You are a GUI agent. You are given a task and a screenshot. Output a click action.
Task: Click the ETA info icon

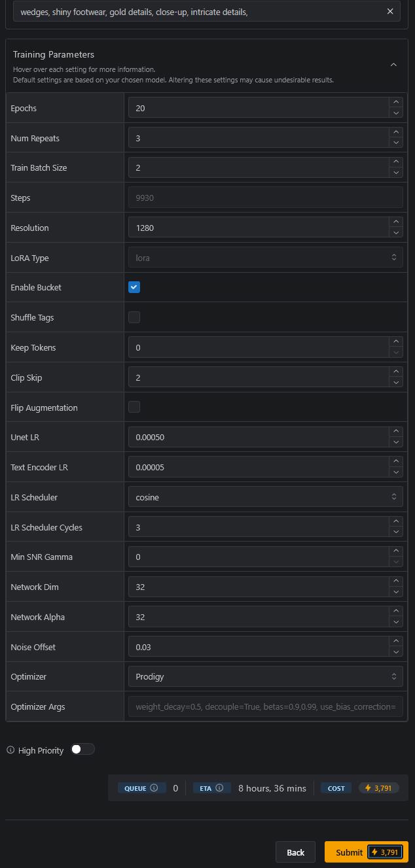[x=219, y=788]
